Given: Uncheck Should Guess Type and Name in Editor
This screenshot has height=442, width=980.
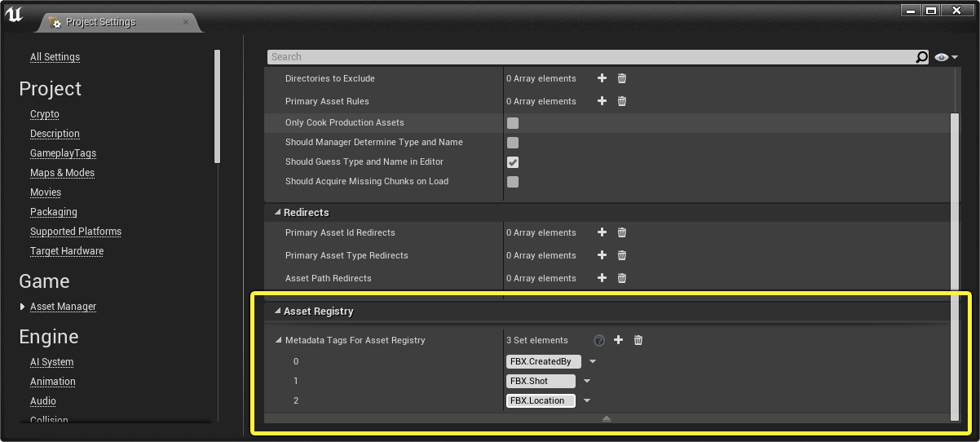Looking at the screenshot, I should point(513,162).
